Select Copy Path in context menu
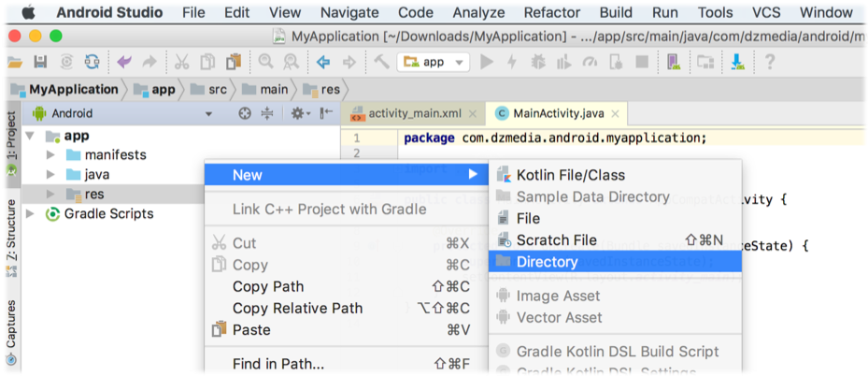 (346, 287)
